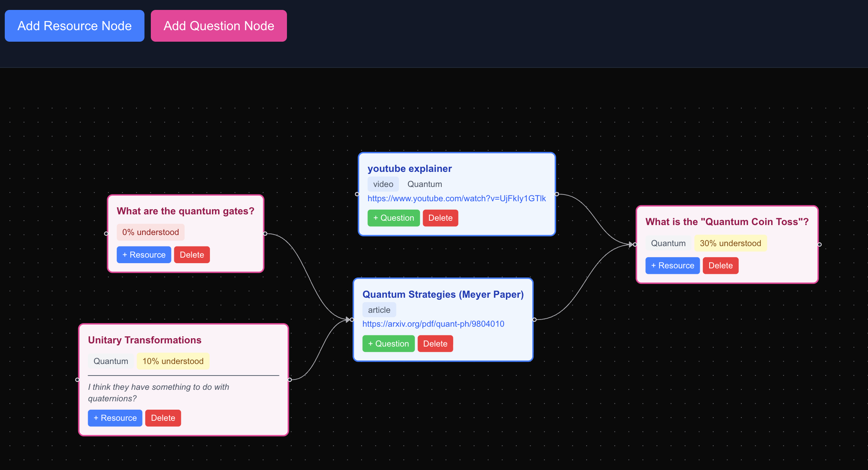
Task: Delete the 'Quantum Coin Toss' question node
Action: 720,265
